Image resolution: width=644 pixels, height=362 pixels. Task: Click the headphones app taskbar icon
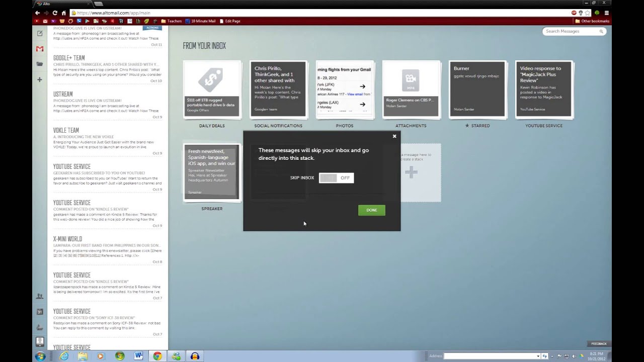pos(195,356)
